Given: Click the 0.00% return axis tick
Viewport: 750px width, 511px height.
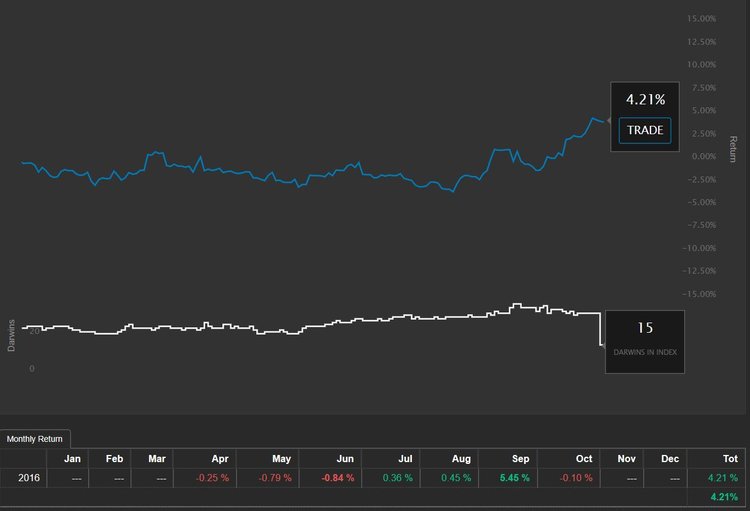Looking at the screenshot, I should click(x=704, y=156).
